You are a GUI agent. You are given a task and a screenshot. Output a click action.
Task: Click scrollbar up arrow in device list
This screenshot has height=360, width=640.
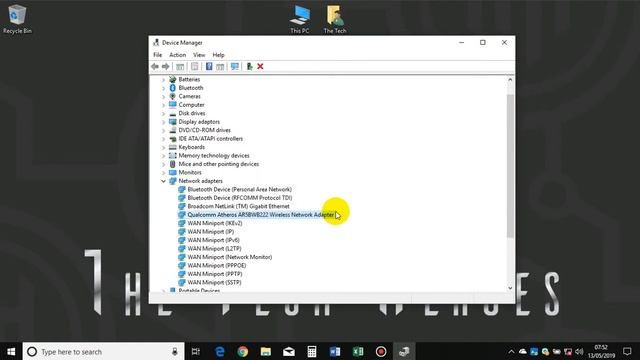pyautogui.click(x=510, y=80)
